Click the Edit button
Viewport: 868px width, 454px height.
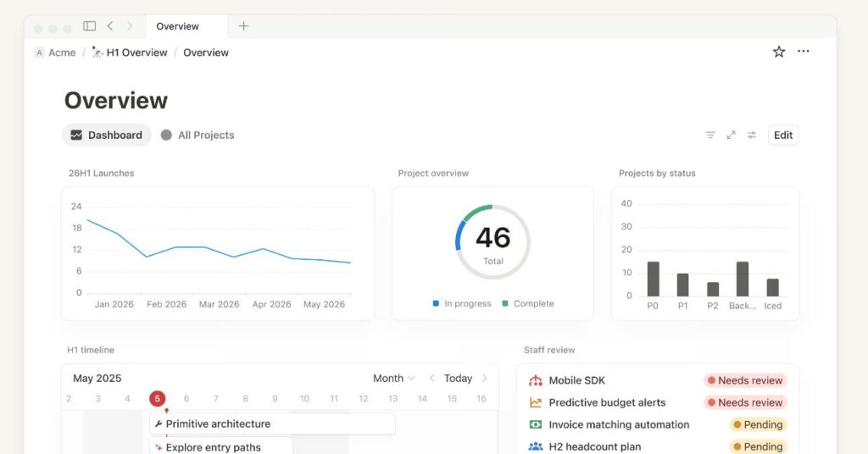[x=783, y=136]
